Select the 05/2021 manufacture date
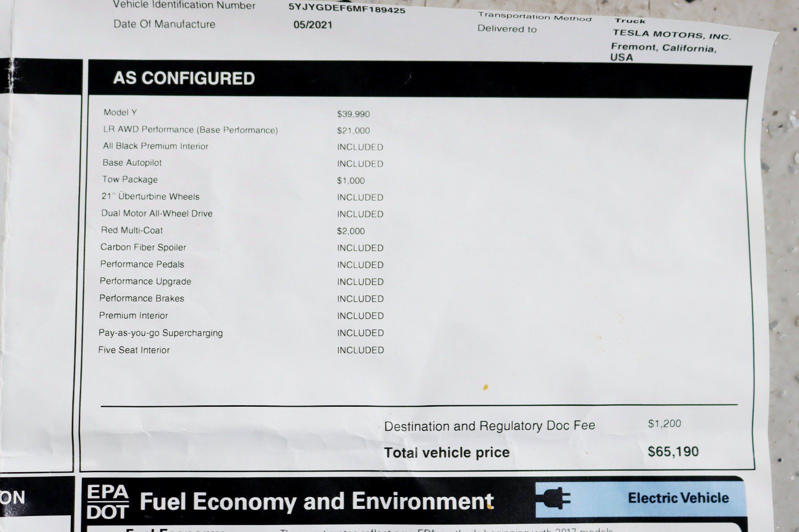Screen dimensions: 799x532 (x=313, y=25)
